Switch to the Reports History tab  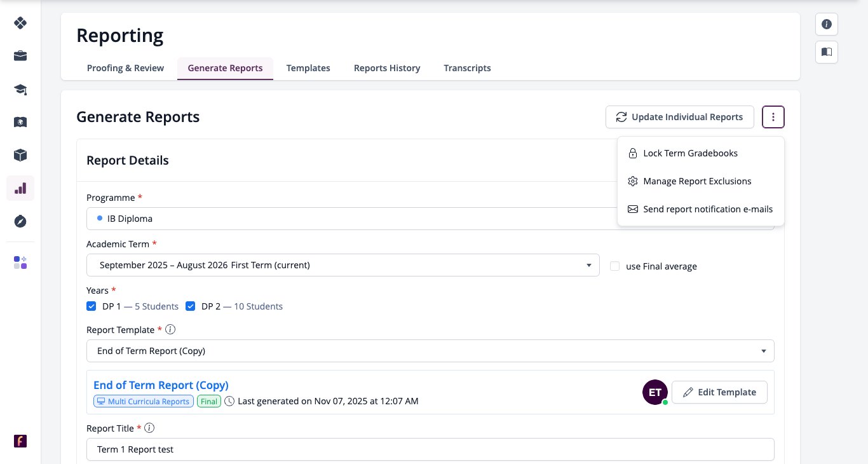click(x=387, y=68)
